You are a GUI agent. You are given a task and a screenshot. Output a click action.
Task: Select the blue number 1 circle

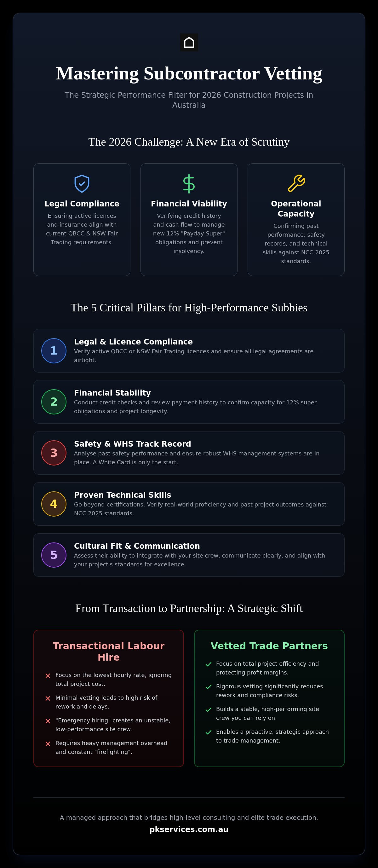click(x=54, y=351)
